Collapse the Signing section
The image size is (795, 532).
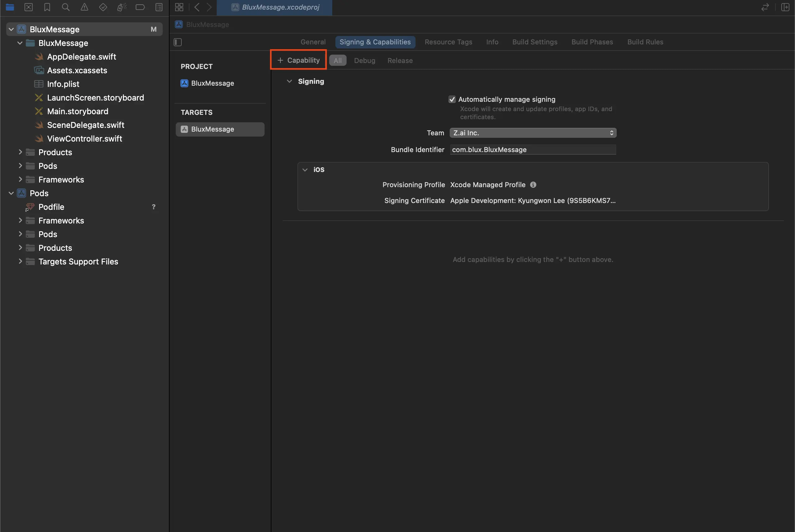(289, 81)
